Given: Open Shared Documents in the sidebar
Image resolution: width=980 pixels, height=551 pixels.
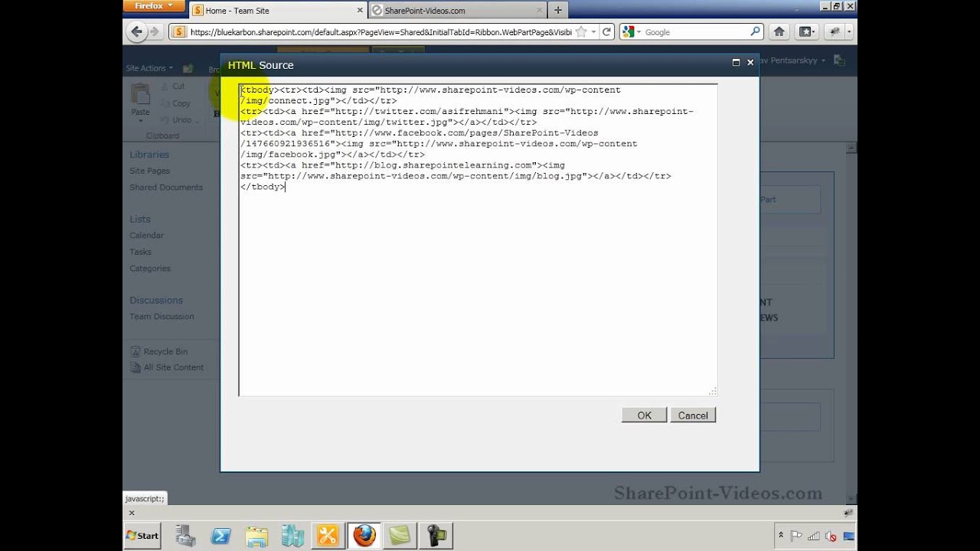Looking at the screenshot, I should pyautogui.click(x=166, y=187).
